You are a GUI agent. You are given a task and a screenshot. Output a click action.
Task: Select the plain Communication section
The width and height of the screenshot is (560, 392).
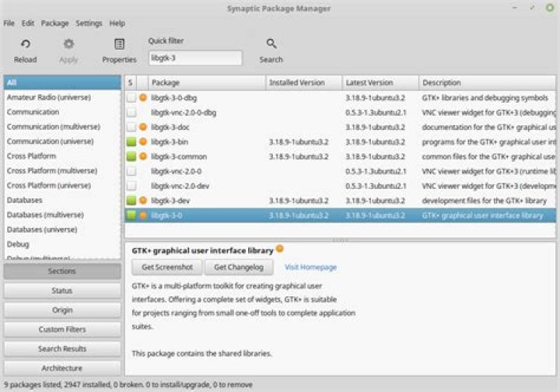click(x=62, y=112)
